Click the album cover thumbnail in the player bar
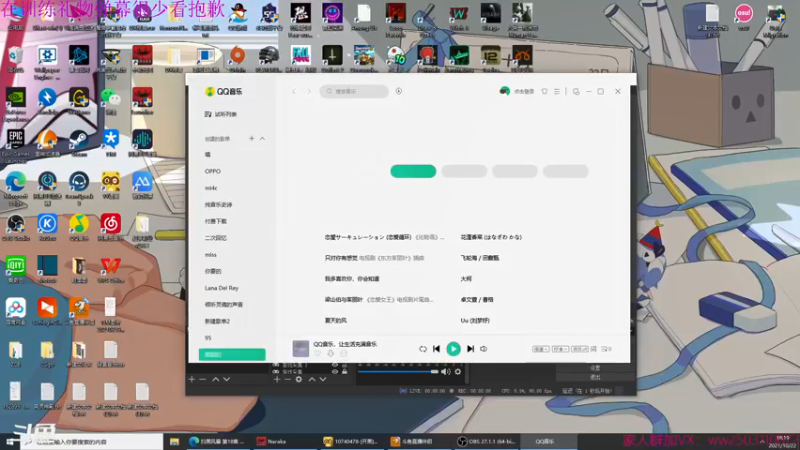 [301, 349]
